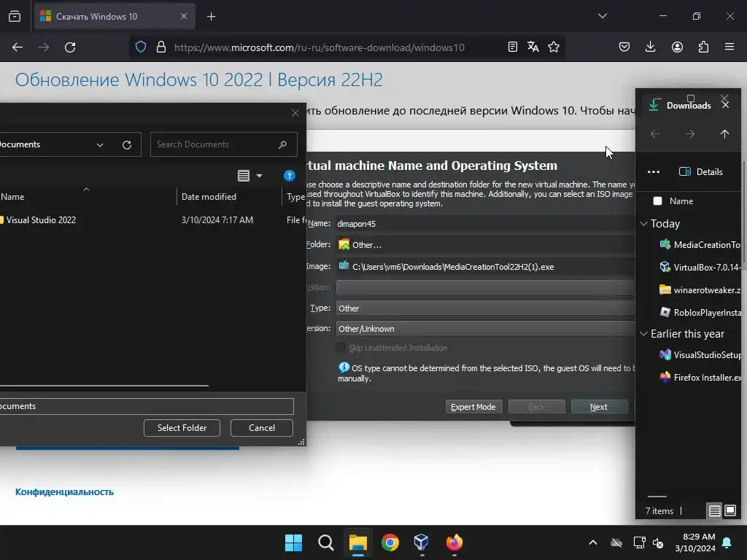This screenshot has height=560, width=747.
Task: Open the Folder Other dropdown
Action: (485, 245)
